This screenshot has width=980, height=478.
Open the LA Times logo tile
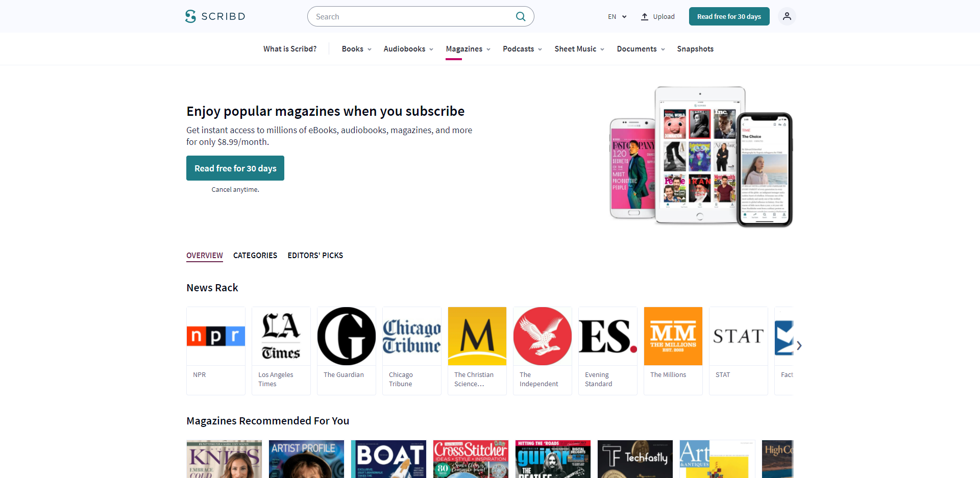coord(281,336)
